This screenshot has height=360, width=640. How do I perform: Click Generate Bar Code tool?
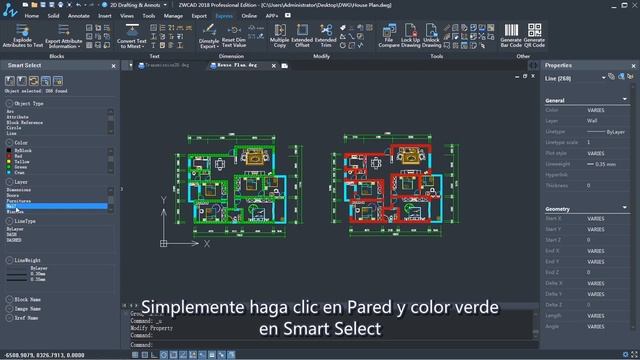[x=511, y=36]
